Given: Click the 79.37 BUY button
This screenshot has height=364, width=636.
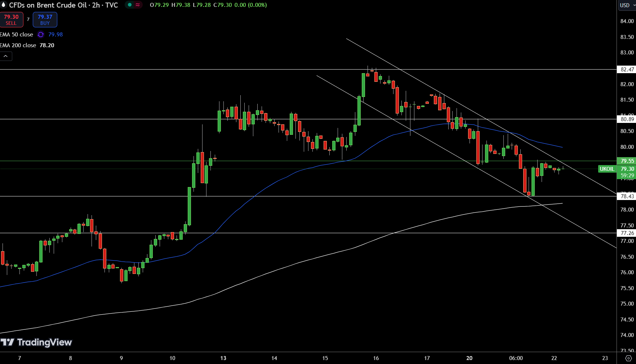Looking at the screenshot, I should pyautogui.click(x=45, y=20).
